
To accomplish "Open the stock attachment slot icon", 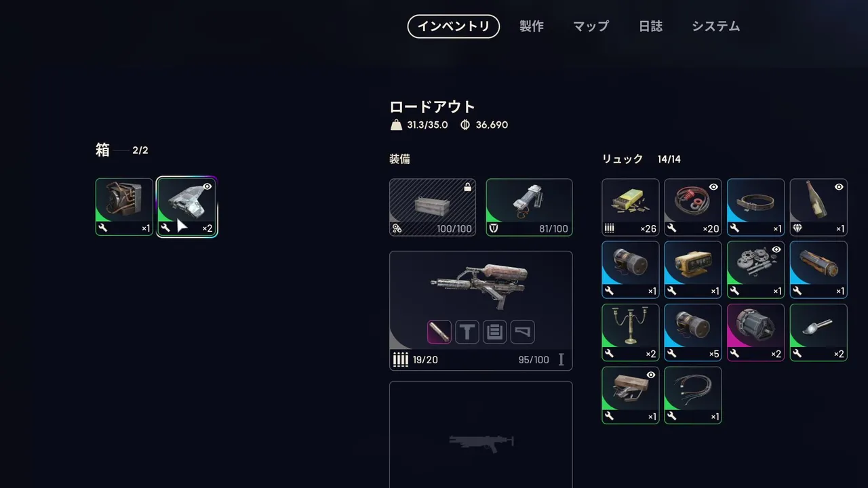I will pyautogui.click(x=522, y=332).
